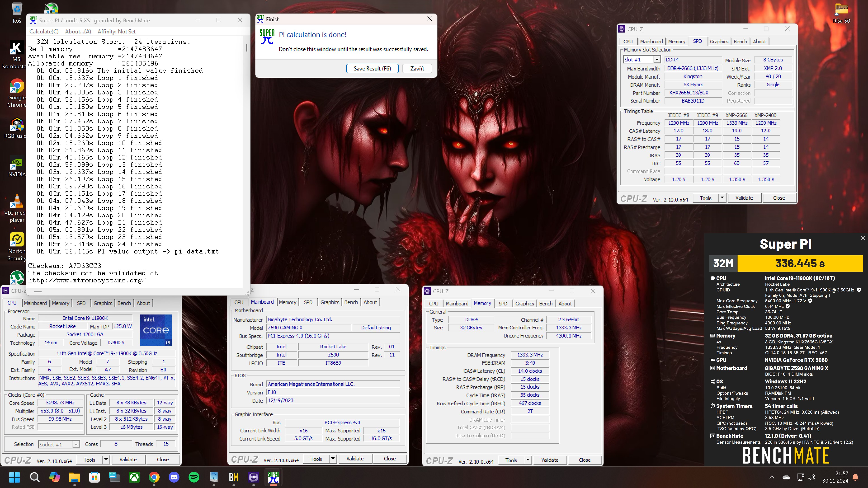Open OneDrive cloud tray icon
This screenshot has height=488, width=868.
tap(786, 477)
